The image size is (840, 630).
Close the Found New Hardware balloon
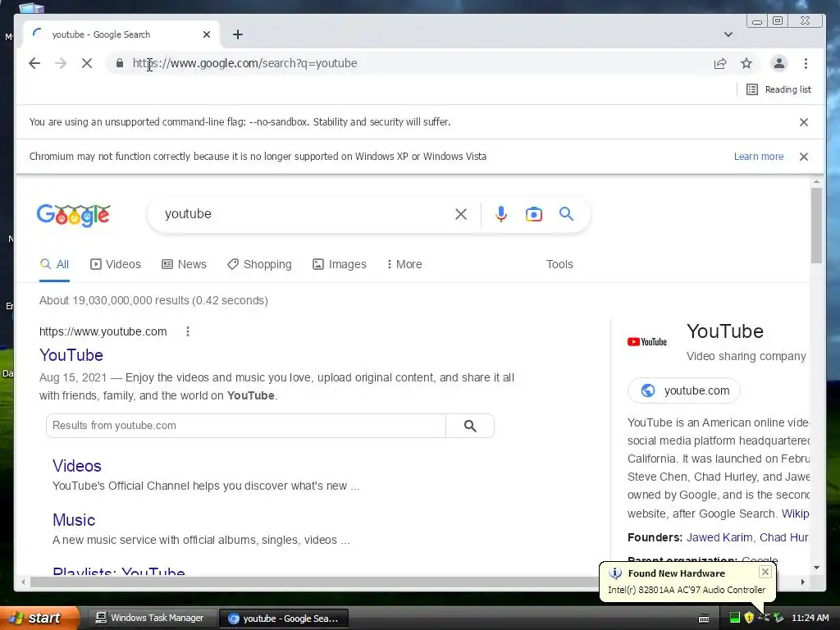765,572
